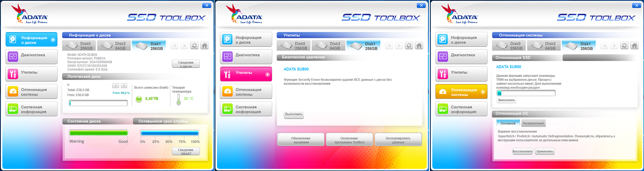Click home icon in the right window

(x=634, y=46)
